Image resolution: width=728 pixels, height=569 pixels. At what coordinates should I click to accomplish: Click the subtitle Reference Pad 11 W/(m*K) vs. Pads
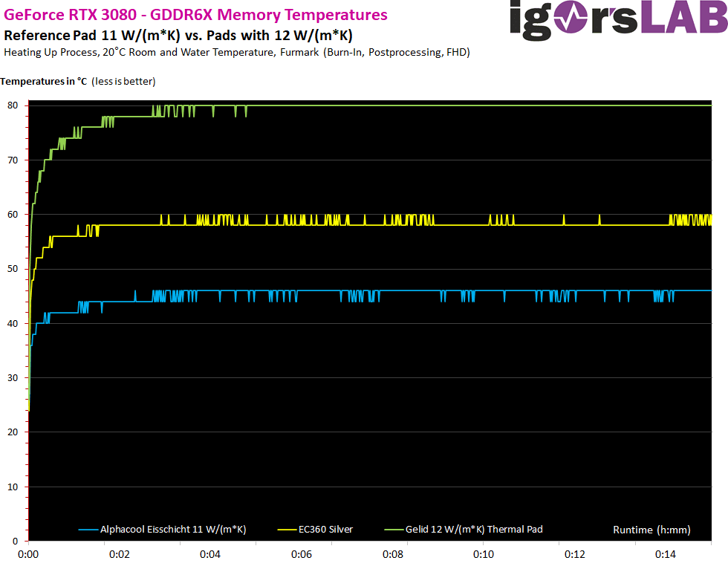click(178, 36)
